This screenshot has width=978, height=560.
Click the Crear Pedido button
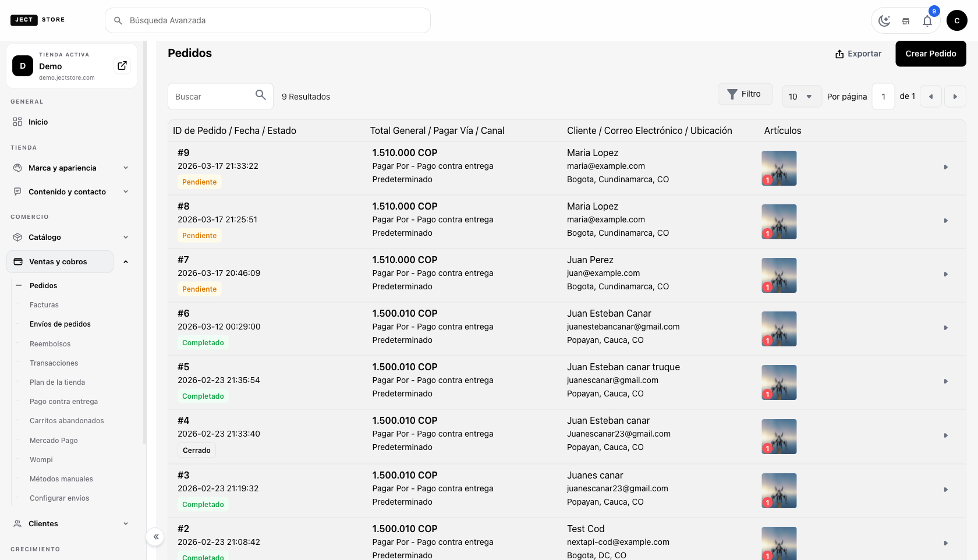(930, 54)
